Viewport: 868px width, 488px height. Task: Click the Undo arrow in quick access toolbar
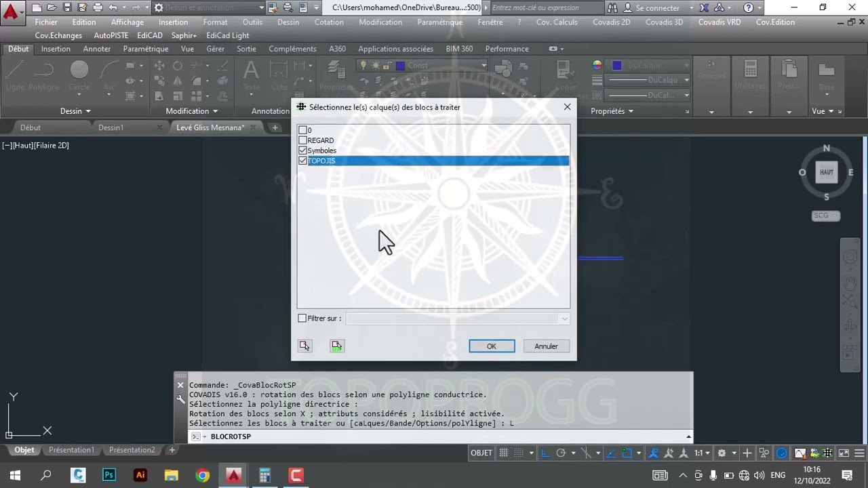pos(113,8)
